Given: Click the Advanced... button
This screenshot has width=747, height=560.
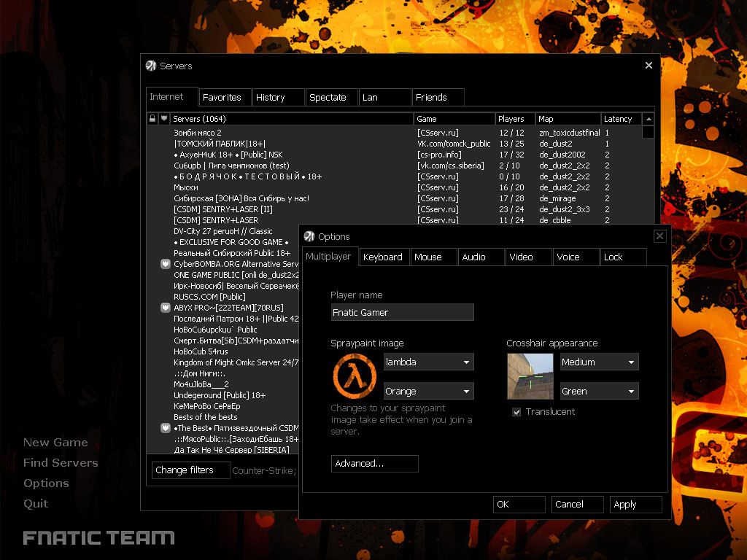Looking at the screenshot, I should tap(375, 463).
